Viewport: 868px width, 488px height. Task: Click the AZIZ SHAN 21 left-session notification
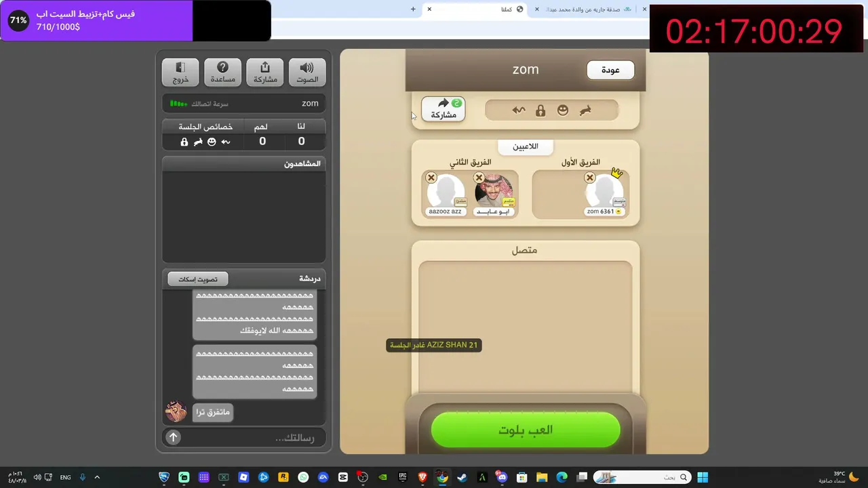pyautogui.click(x=434, y=345)
